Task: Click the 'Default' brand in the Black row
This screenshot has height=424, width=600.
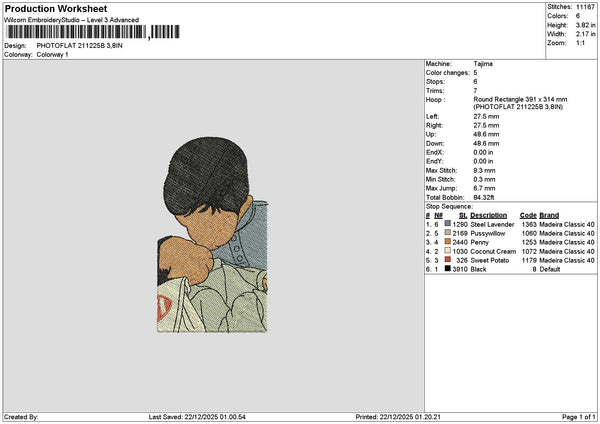Action: pyautogui.click(x=549, y=269)
